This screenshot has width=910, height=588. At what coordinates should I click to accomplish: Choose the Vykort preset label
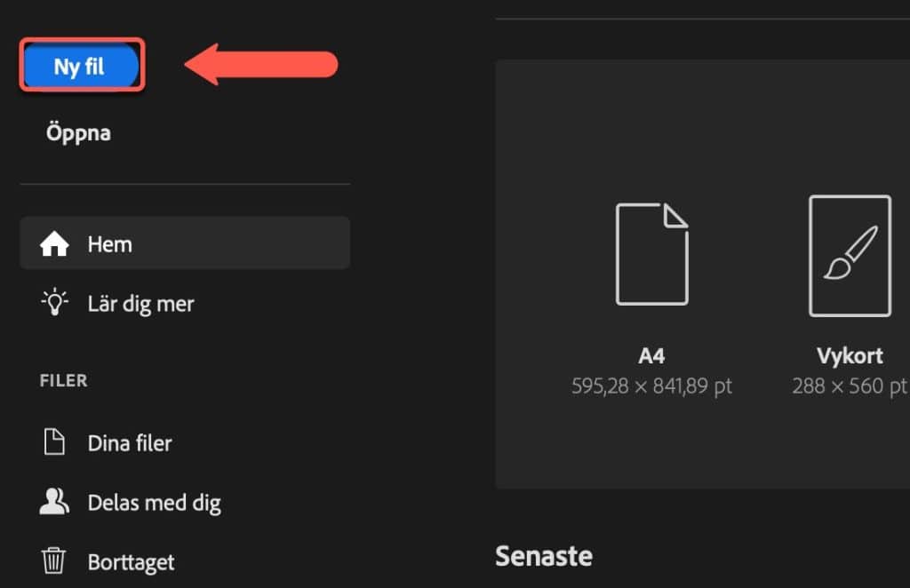850,355
